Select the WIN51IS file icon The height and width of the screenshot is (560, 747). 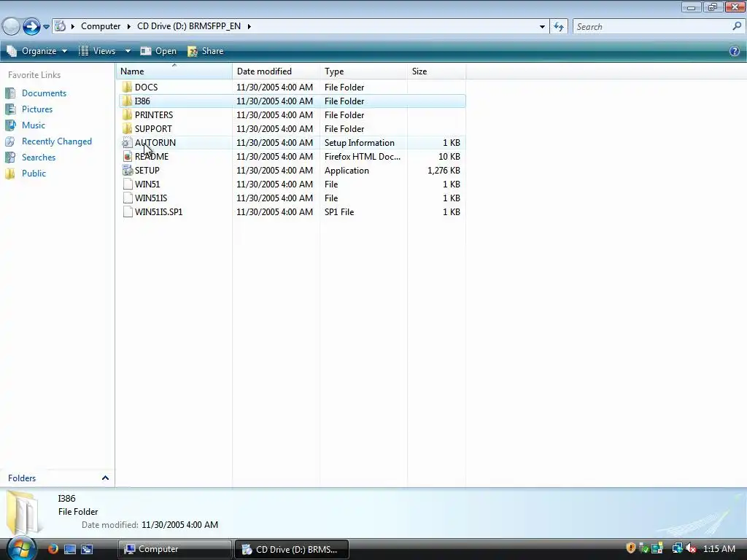click(127, 198)
